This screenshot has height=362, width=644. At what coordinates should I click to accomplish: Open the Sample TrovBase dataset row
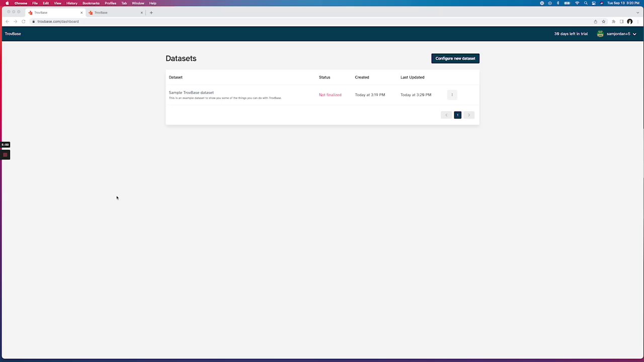click(322, 95)
